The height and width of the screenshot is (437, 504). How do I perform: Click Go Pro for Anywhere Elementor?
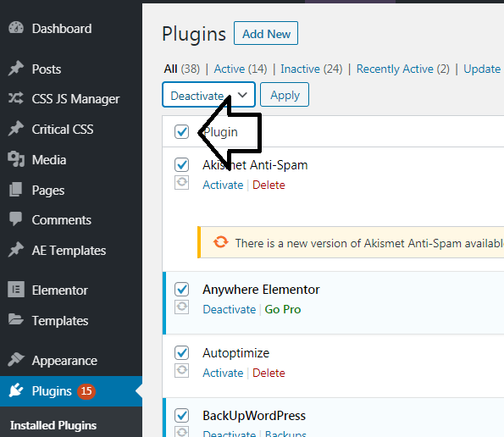click(x=283, y=309)
